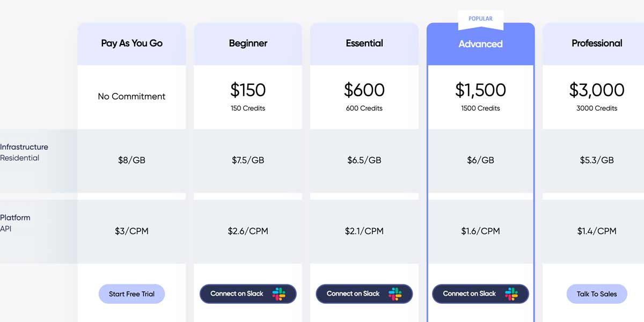Click the $1,500 price on the Advanced plan

click(480, 90)
